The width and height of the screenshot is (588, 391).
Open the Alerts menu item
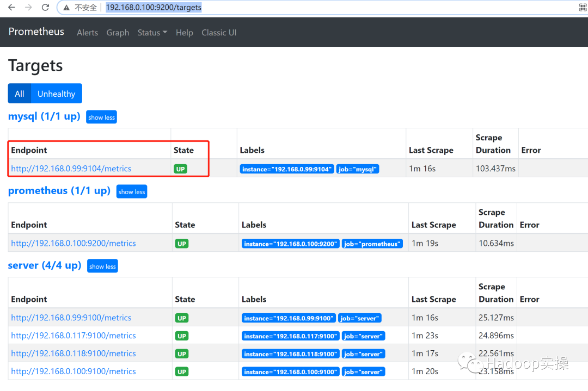[x=87, y=33]
